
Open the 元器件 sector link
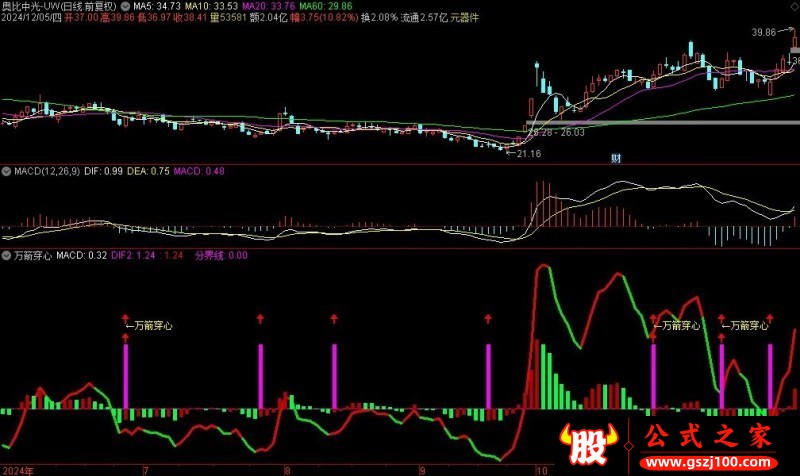pyautogui.click(x=465, y=18)
